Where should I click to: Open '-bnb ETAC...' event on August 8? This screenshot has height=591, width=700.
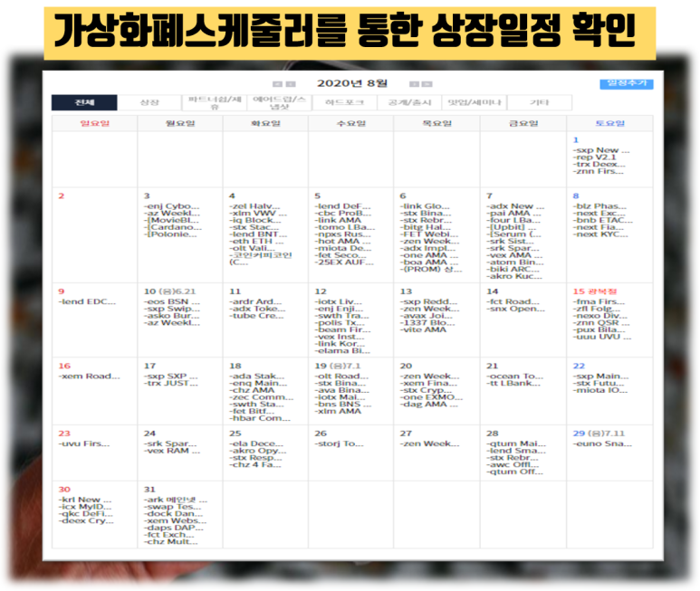pos(603,220)
